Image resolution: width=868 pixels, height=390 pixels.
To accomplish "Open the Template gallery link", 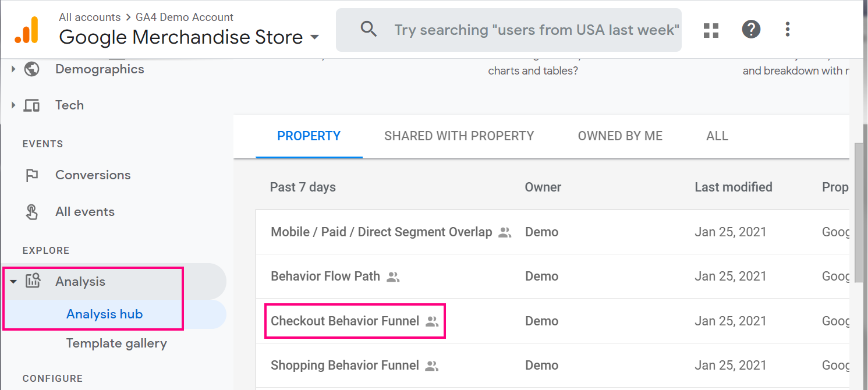I will 116,343.
